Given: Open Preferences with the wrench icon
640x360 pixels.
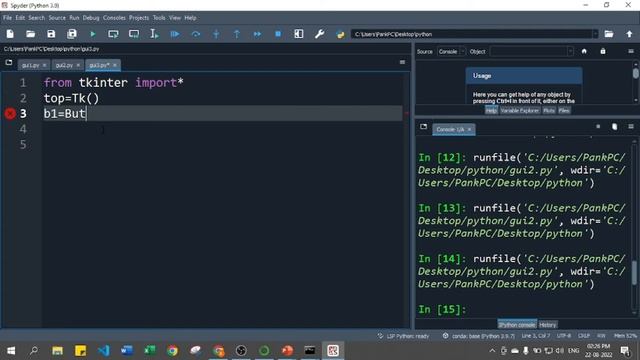Looking at the screenshot, I should 320,34.
